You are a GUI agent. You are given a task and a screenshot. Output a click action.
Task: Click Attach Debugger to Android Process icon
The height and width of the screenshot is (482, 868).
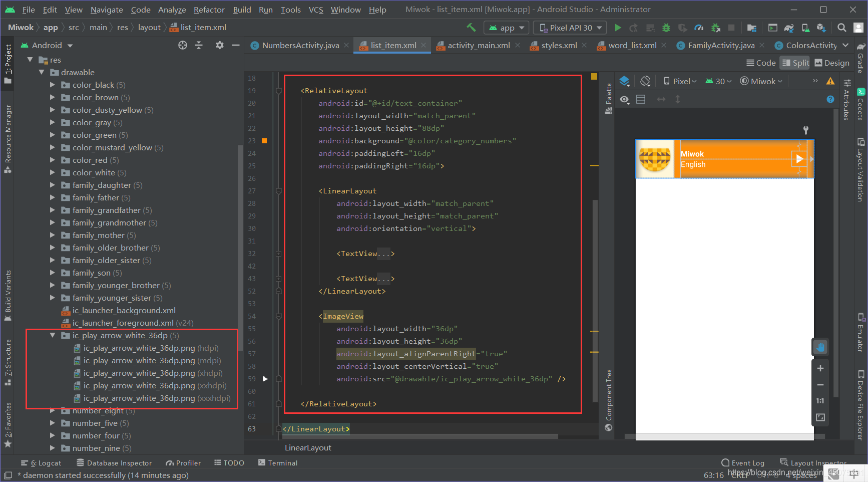pyautogui.click(x=716, y=28)
